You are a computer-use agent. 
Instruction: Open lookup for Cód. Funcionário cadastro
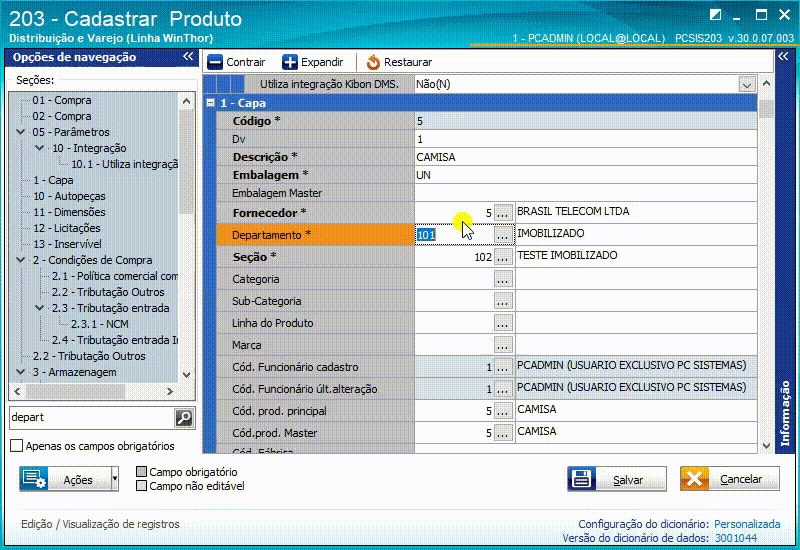(503, 367)
